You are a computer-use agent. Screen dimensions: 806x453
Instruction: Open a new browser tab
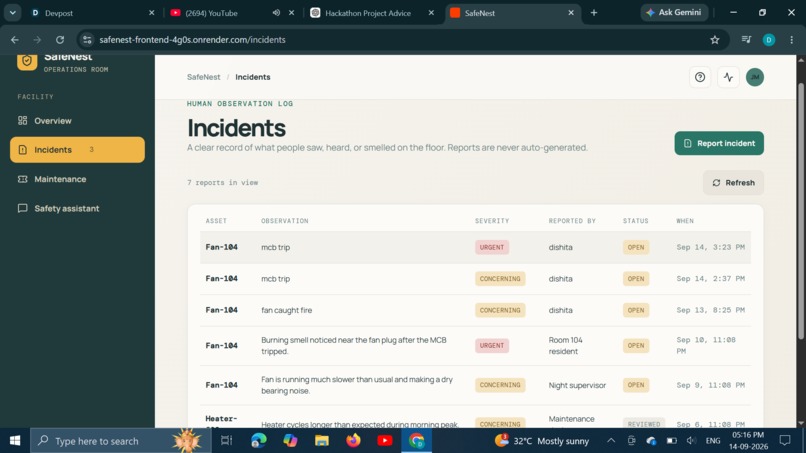click(x=594, y=13)
